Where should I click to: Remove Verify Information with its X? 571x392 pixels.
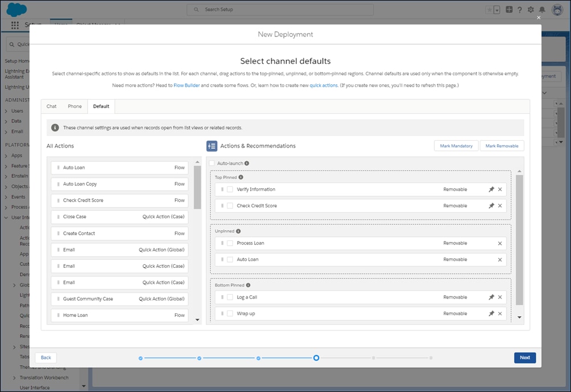coord(500,189)
